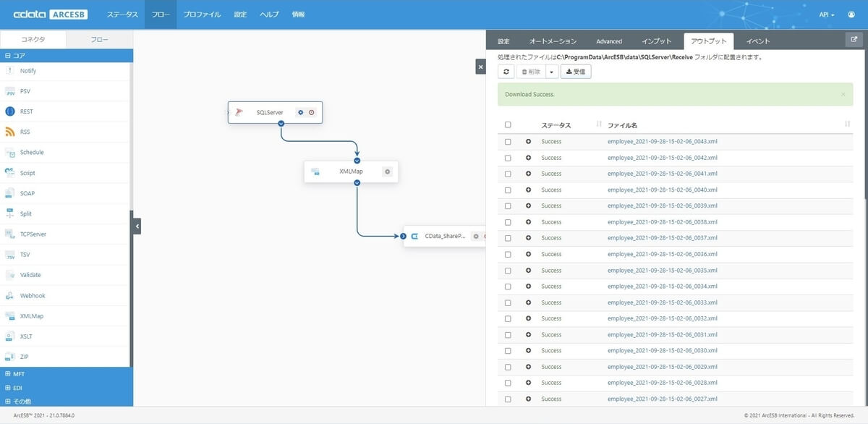Check the box for employee_..._0037.xml

pyautogui.click(x=508, y=238)
